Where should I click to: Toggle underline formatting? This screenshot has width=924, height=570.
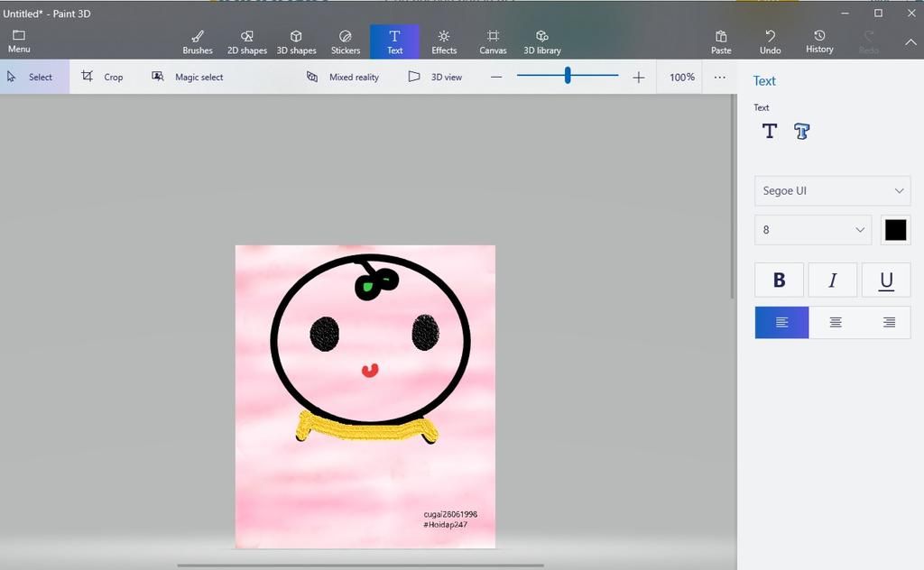[x=886, y=280]
